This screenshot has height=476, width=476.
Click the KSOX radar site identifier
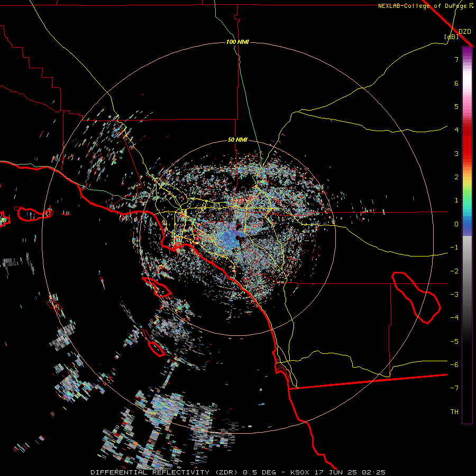(299, 472)
